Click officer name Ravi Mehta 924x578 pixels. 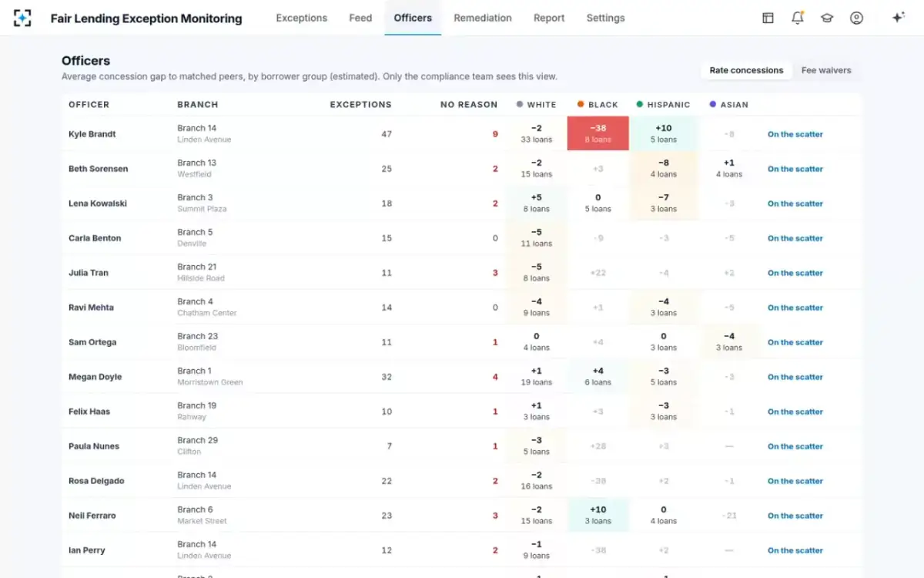91,307
